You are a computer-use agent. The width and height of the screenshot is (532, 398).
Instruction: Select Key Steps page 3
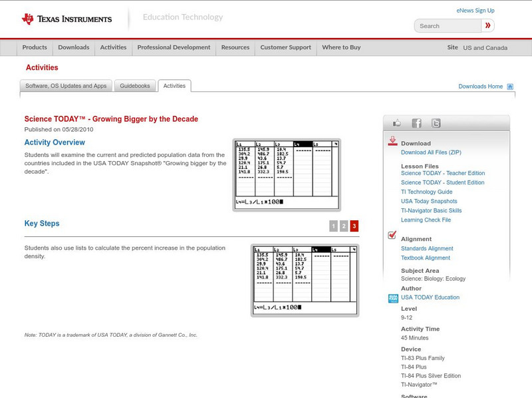[x=354, y=226]
